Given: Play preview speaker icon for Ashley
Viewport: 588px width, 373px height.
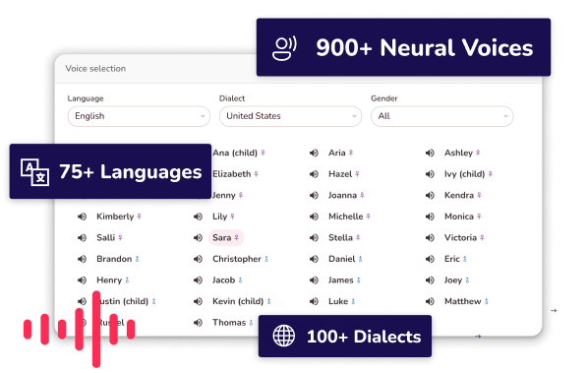Looking at the screenshot, I should coord(430,153).
